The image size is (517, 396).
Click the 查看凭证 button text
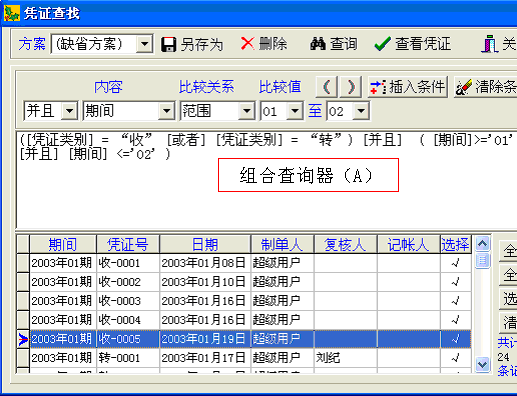tap(423, 44)
